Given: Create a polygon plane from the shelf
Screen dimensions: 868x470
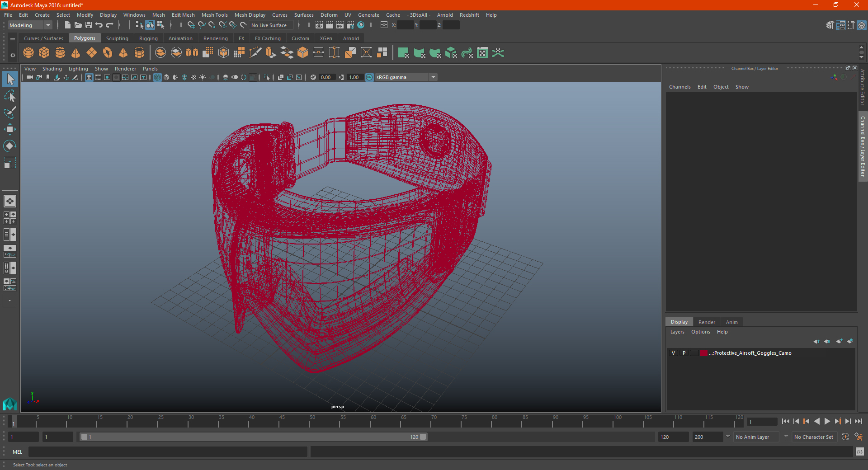Looking at the screenshot, I should [x=92, y=53].
